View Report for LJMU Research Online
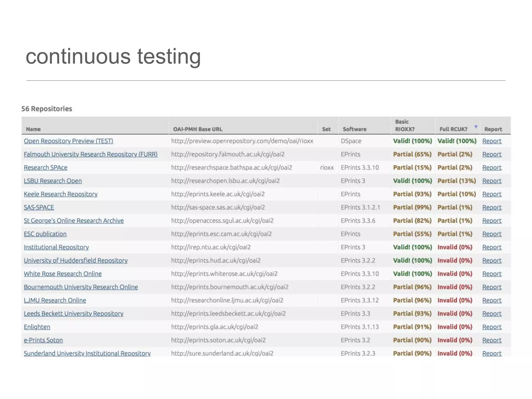This screenshot has height=399, width=532. click(x=492, y=300)
